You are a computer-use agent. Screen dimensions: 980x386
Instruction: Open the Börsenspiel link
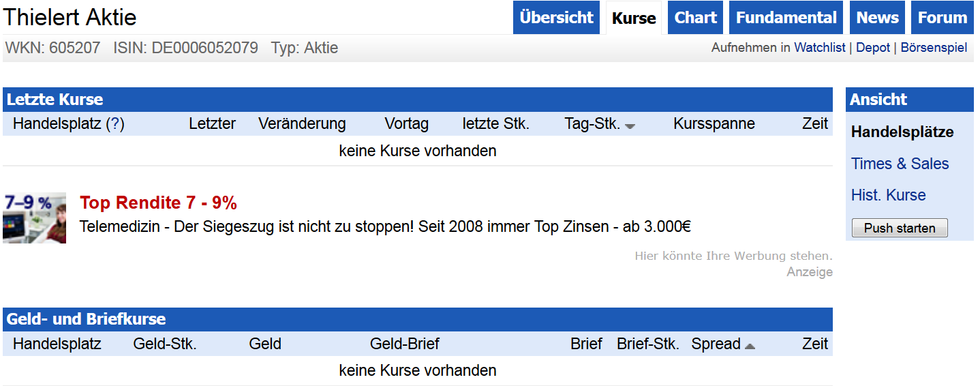point(934,48)
